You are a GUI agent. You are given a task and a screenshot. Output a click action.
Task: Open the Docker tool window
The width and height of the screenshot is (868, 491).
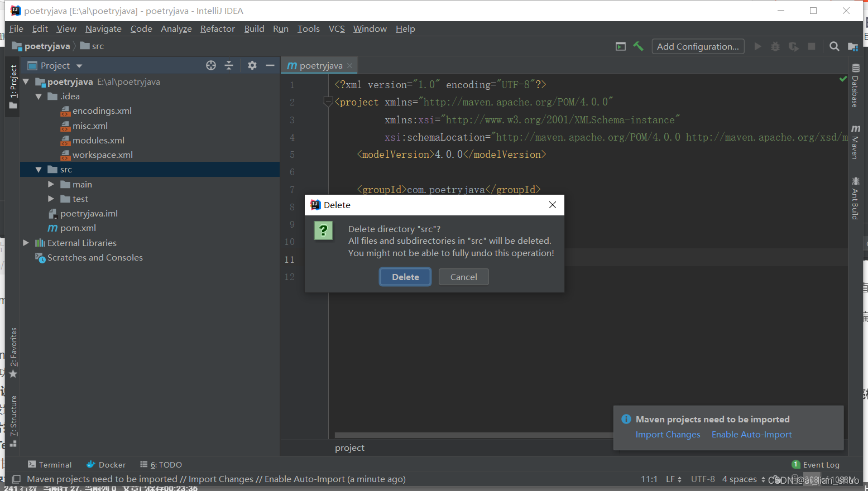[106, 465]
